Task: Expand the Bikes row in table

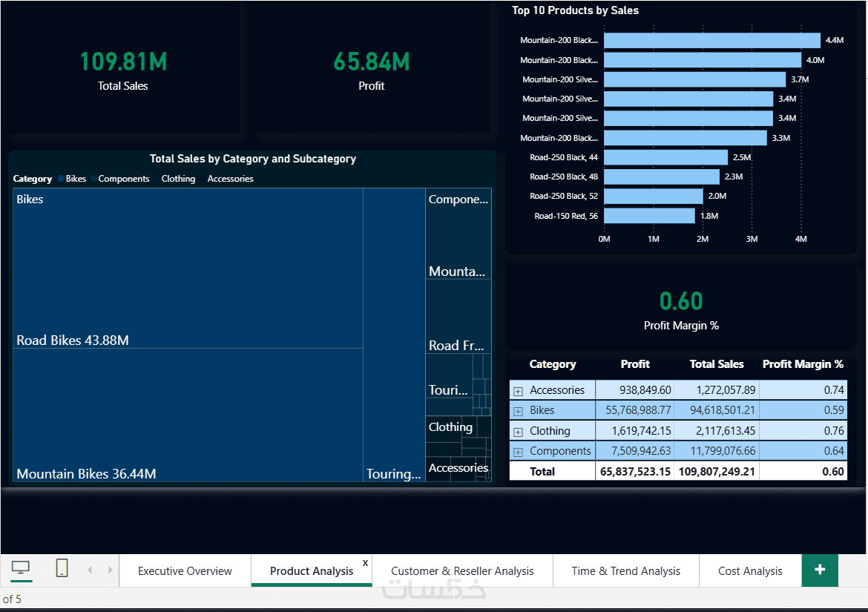Action: 518,411
